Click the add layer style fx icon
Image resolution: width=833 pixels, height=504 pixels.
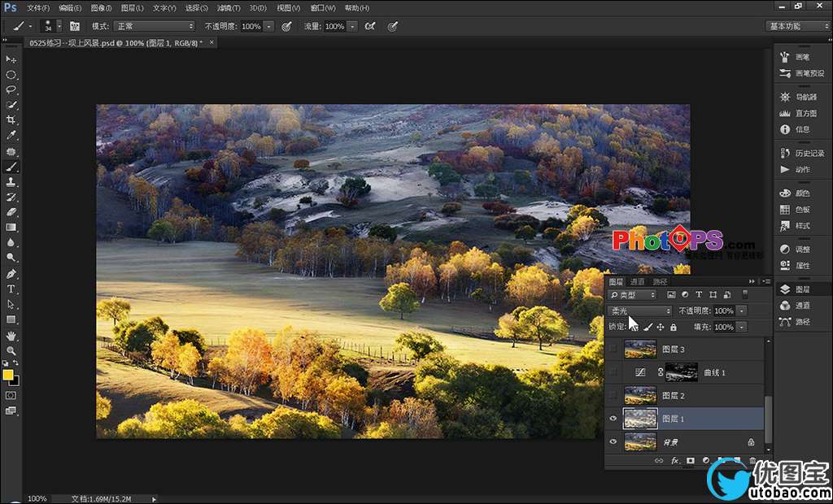[x=674, y=460]
